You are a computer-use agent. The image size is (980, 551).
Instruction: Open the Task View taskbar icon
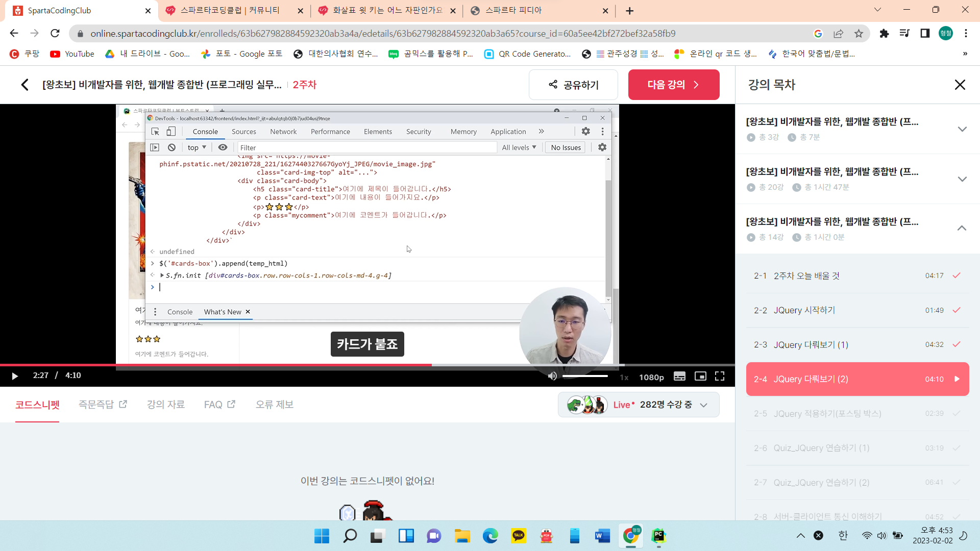click(x=378, y=536)
